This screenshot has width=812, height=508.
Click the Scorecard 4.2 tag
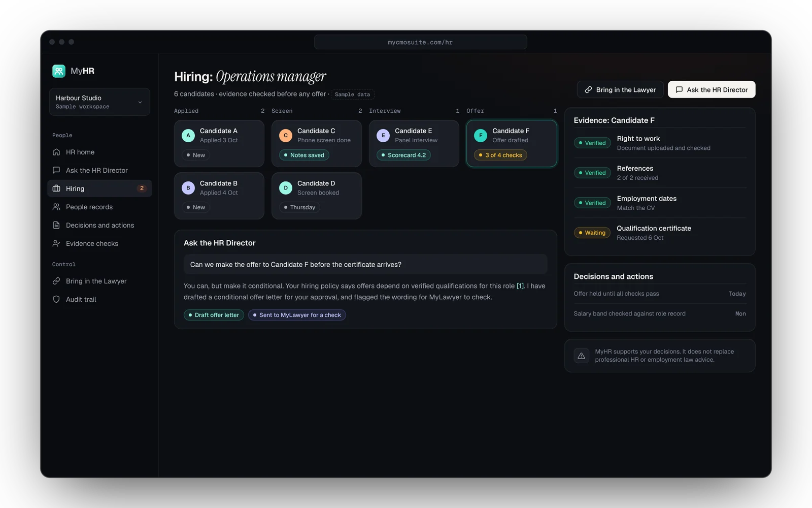pyautogui.click(x=403, y=155)
